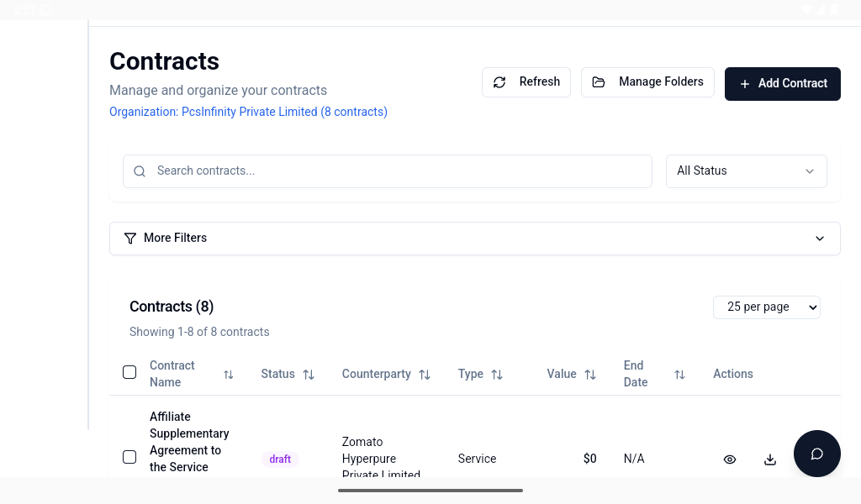Download the Affiliate Supplementary Agreement contract
861x504 pixels.
(769, 459)
